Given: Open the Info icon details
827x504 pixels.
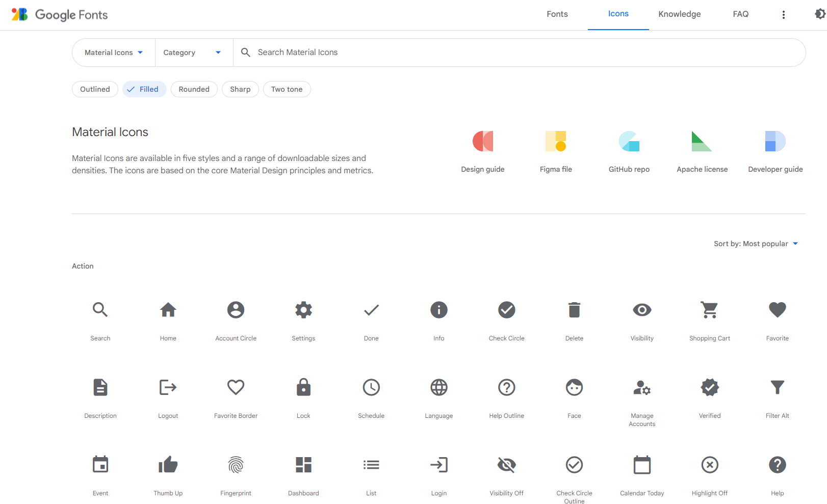Looking at the screenshot, I should 439,310.
